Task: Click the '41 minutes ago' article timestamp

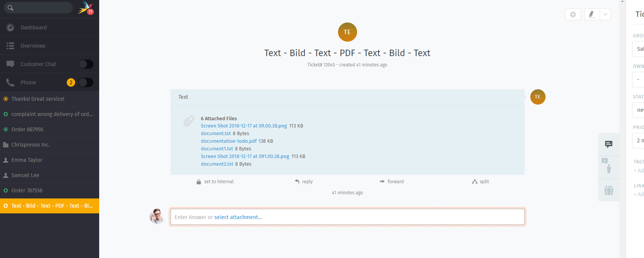Action: coord(347,193)
